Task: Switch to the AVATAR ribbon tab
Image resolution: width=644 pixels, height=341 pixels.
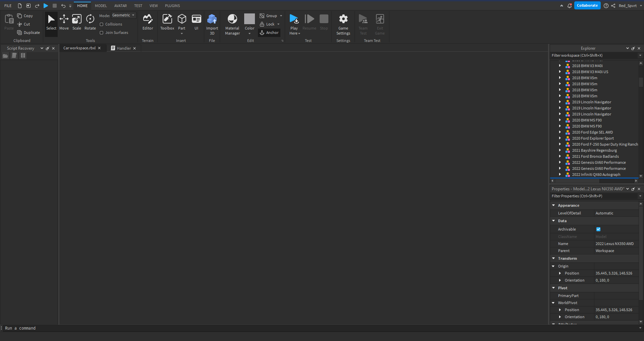Action: (x=120, y=6)
